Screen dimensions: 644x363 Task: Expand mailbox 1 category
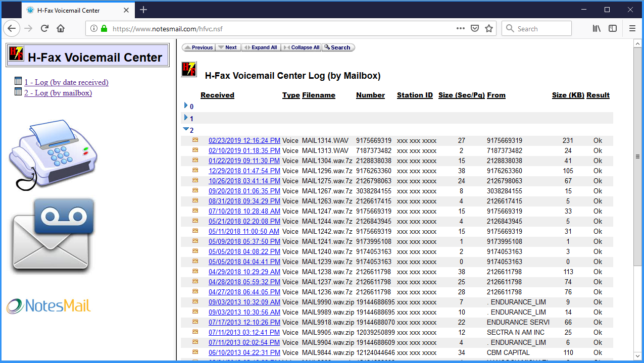point(186,118)
